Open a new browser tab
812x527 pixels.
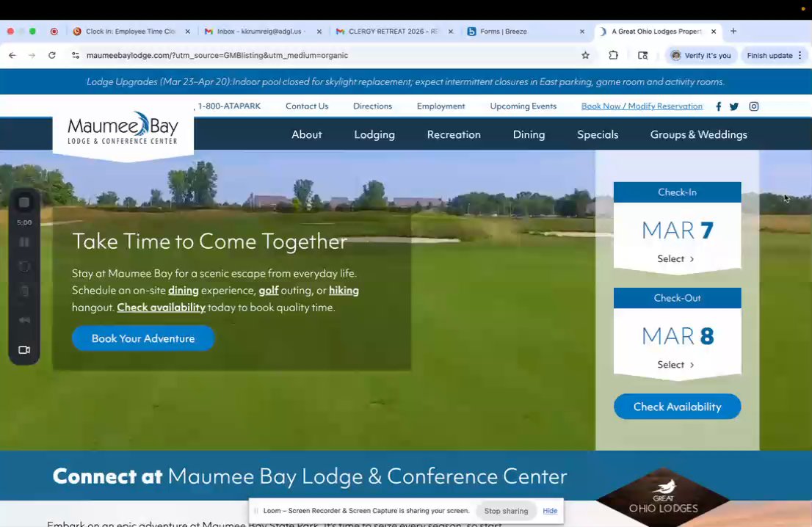pyautogui.click(x=733, y=31)
